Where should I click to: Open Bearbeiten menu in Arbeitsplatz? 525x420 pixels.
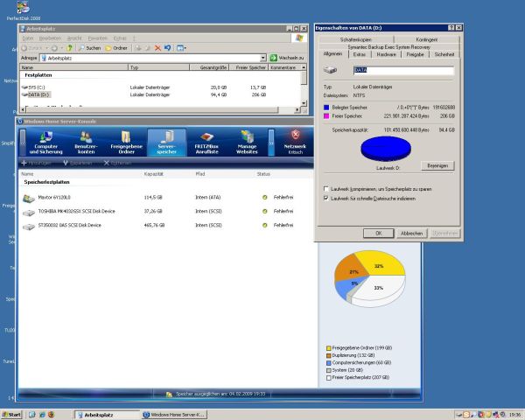click(x=50, y=38)
